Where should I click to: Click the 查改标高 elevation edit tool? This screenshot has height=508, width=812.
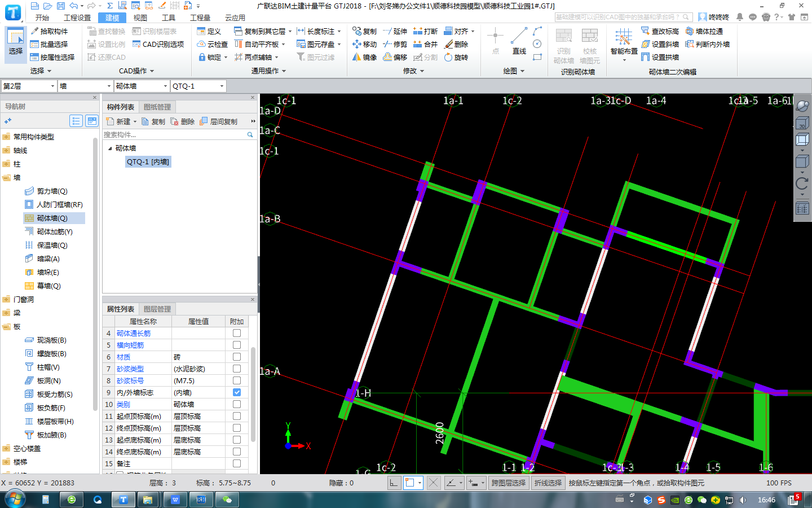pos(660,31)
